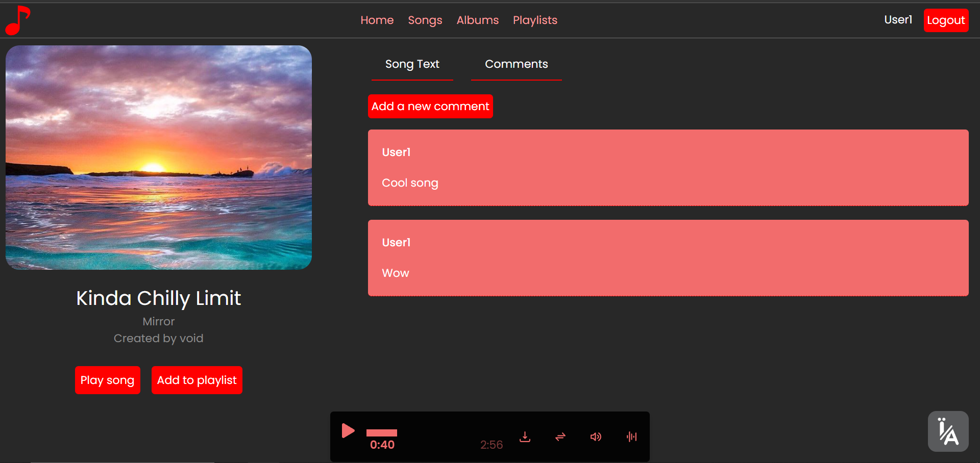Screen dimensions: 980x463
Task: Download the song with the download icon
Action: point(525,437)
